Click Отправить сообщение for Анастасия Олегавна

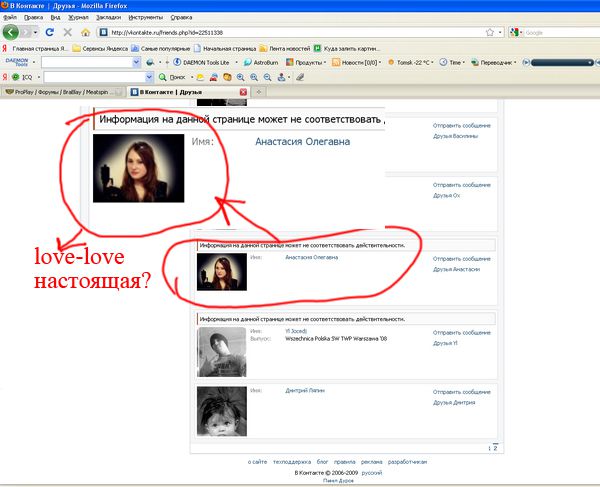click(461, 259)
